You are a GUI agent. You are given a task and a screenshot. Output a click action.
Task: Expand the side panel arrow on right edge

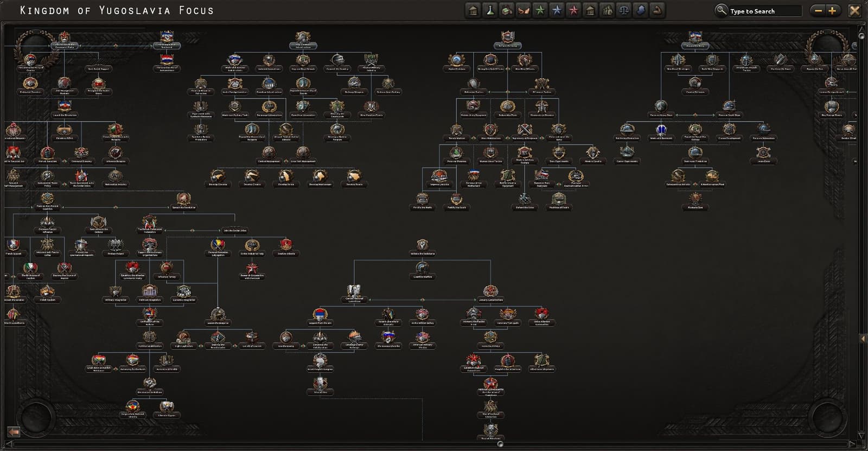pyautogui.click(x=863, y=339)
